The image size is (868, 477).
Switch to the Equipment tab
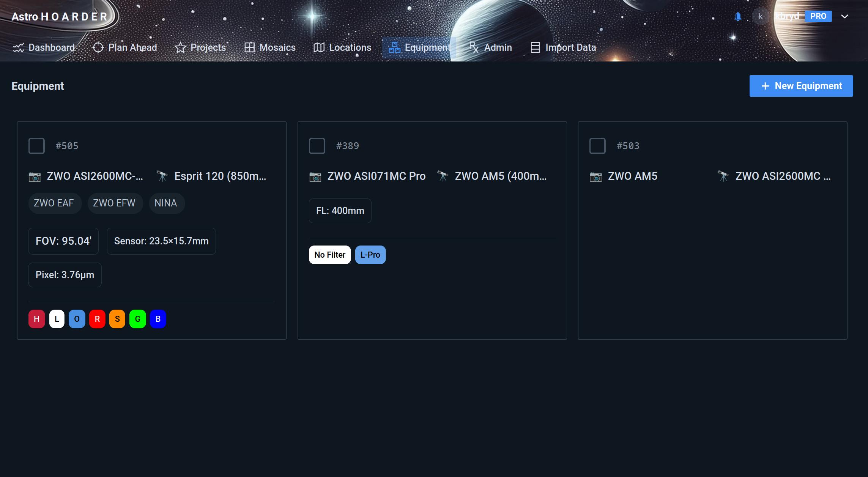pyautogui.click(x=419, y=48)
